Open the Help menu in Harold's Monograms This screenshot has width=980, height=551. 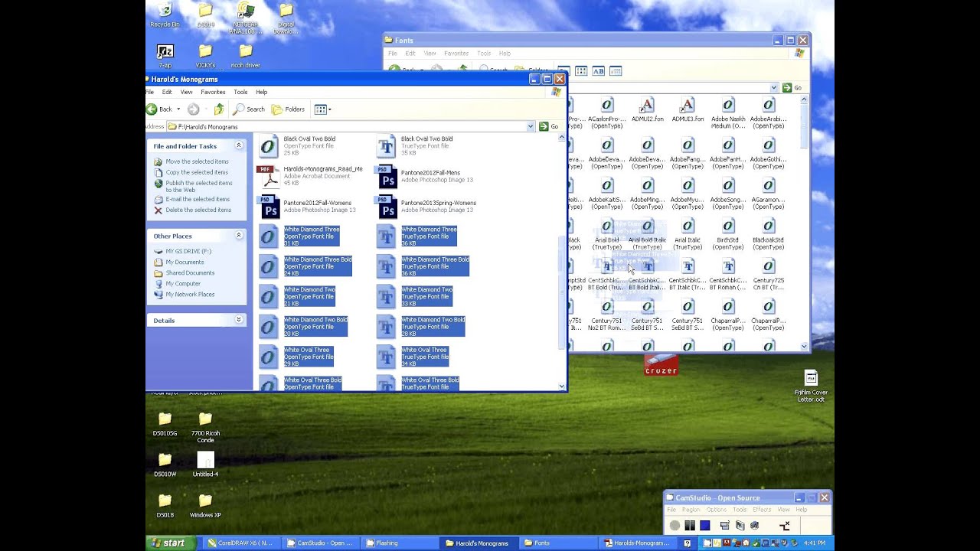pyautogui.click(x=261, y=92)
